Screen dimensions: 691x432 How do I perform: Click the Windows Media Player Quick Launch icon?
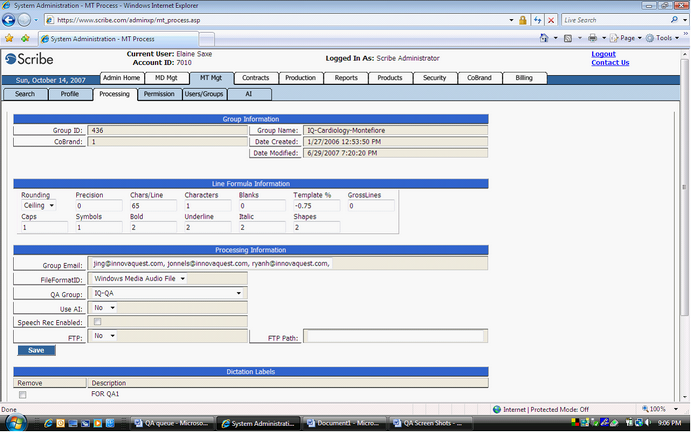98,423
